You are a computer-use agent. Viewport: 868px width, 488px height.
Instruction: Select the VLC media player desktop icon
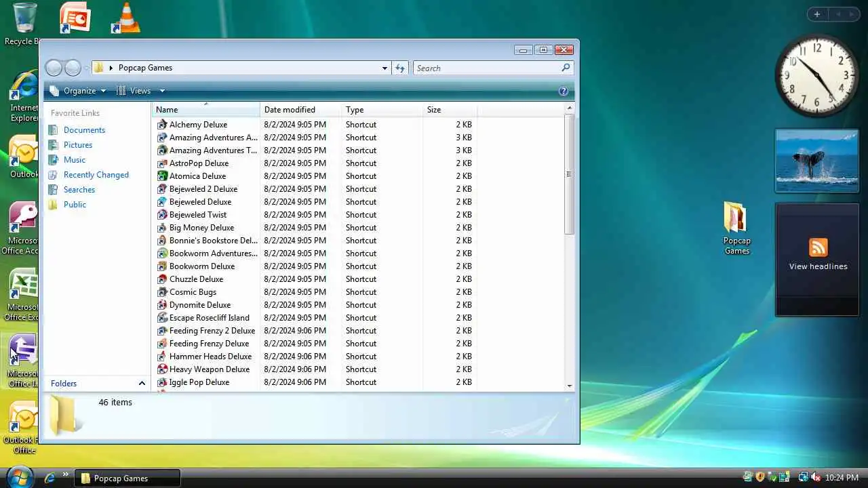coord(125,18)
